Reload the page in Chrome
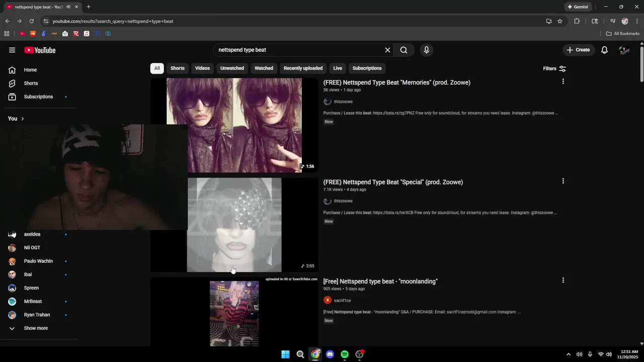 (31, 21)
